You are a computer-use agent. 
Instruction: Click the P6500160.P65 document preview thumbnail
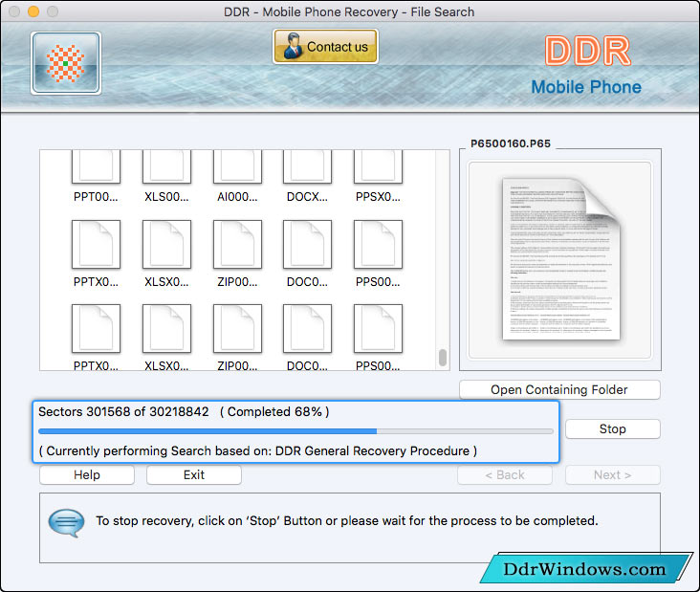561,259
